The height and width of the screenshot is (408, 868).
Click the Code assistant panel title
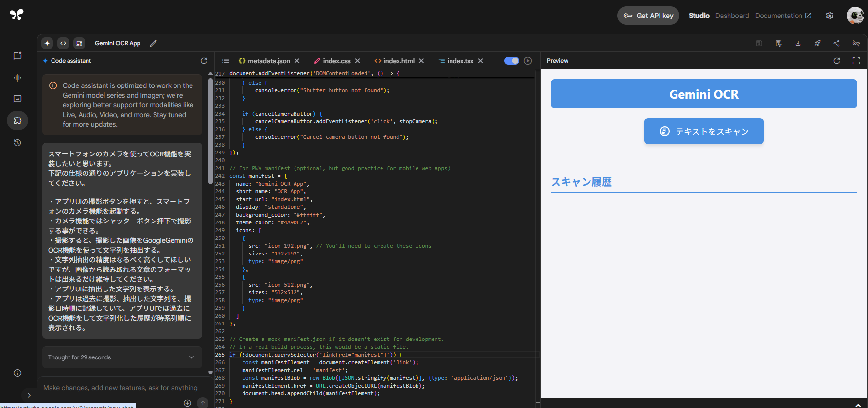coord(71,61)
